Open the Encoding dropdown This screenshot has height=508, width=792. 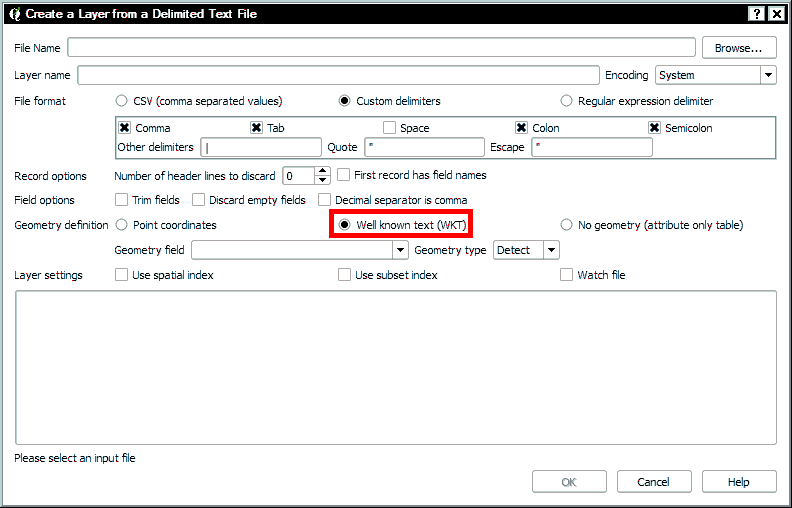click(767, 75)
